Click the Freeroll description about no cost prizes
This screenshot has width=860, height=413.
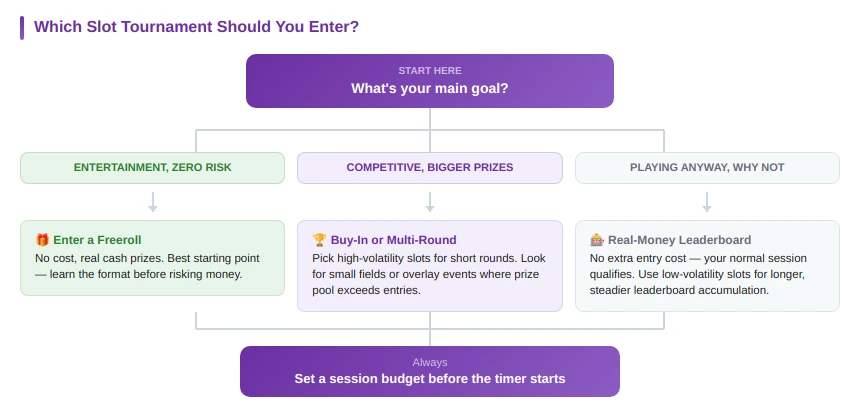coord(148,266)
